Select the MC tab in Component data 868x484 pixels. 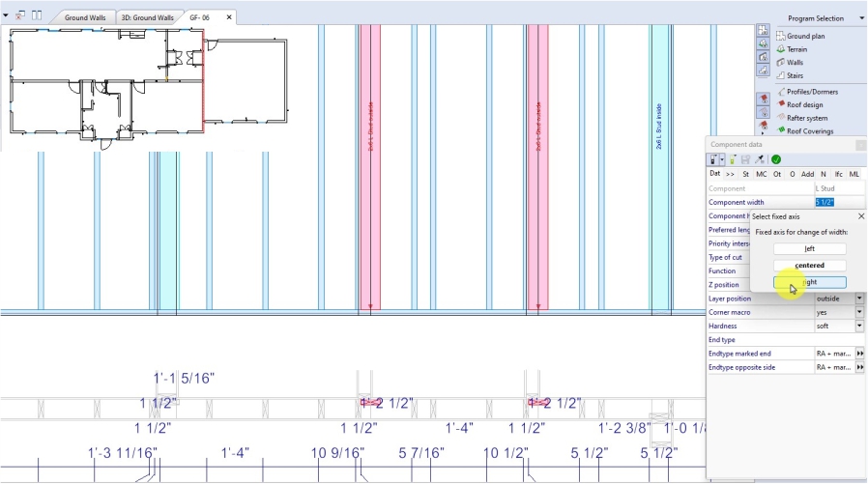[x=761, y=174]
